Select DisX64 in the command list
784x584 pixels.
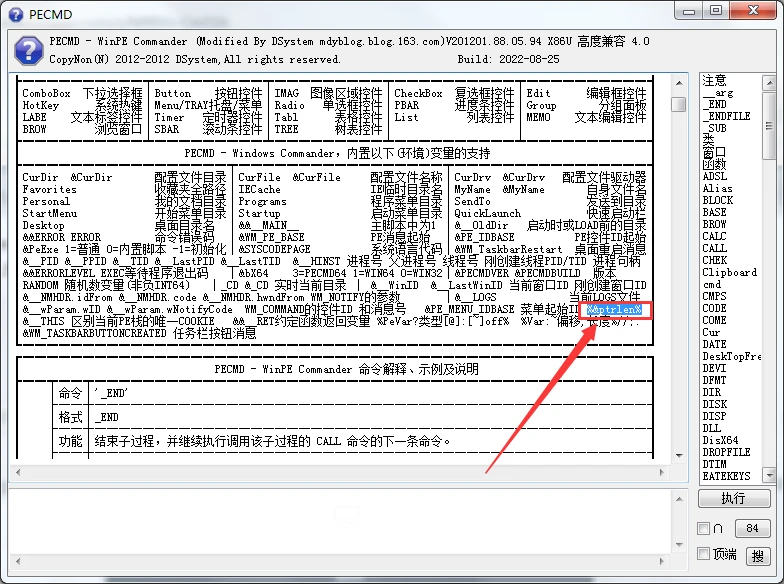coord(720,440)
